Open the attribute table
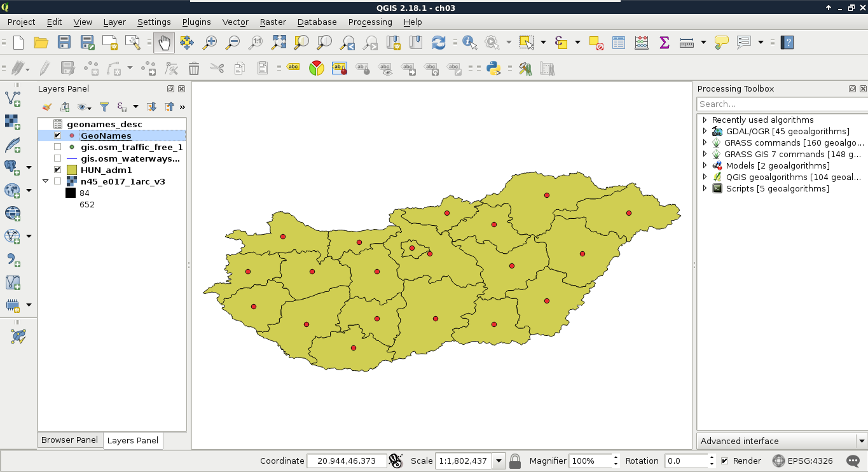 coord(619,43)
